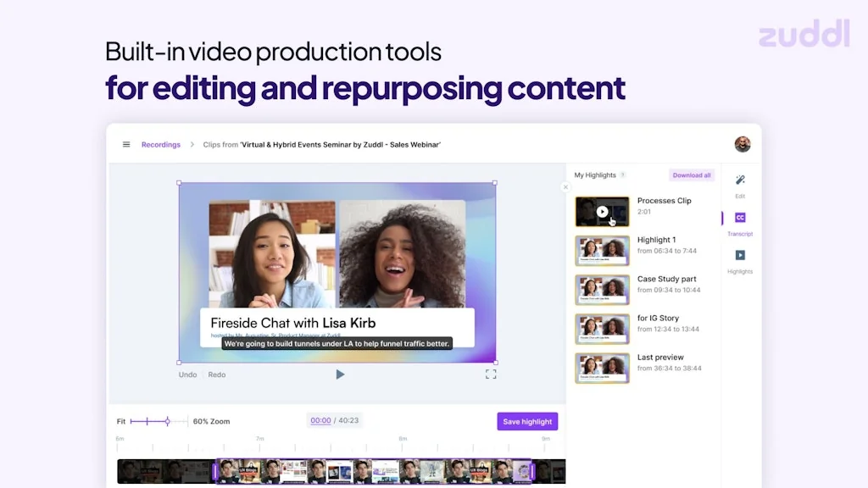Open the Edit magic wand tool
The image size is (868, 488).
739,180
